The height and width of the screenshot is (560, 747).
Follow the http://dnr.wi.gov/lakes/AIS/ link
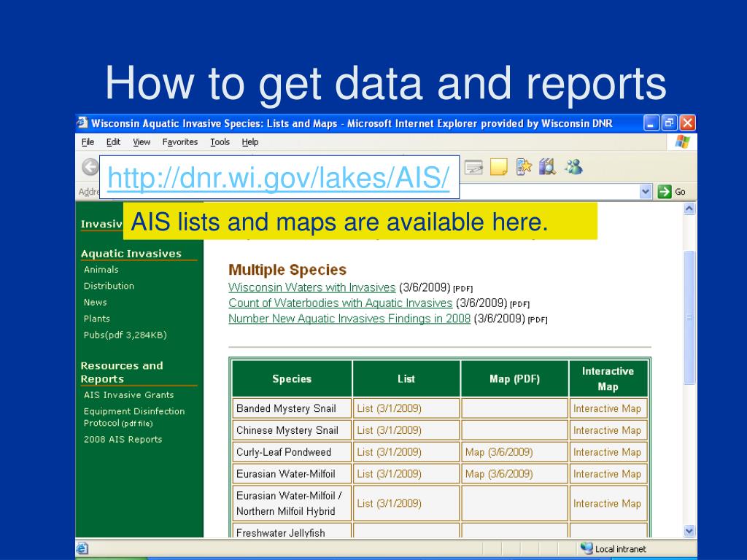pos(279,178)
